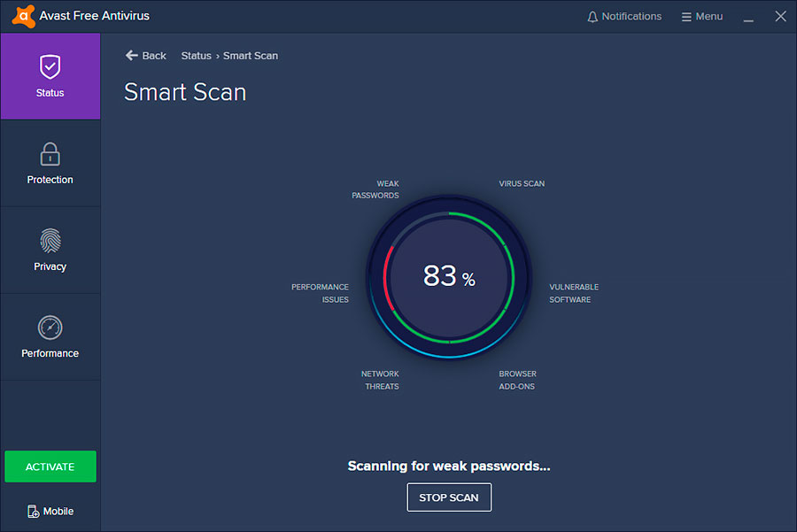
Task: Click the blue outer progress arc
Action: 449,356
